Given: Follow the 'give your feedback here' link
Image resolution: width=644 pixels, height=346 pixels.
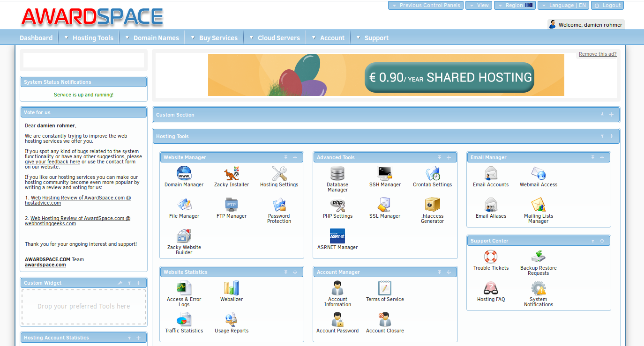Looking at the screenshot, I should click(x=52, y=162).
